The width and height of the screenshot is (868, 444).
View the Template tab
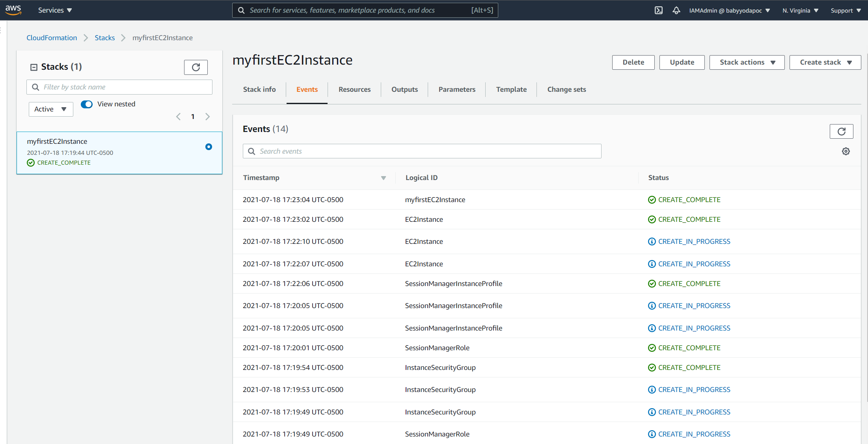(511, 89)
